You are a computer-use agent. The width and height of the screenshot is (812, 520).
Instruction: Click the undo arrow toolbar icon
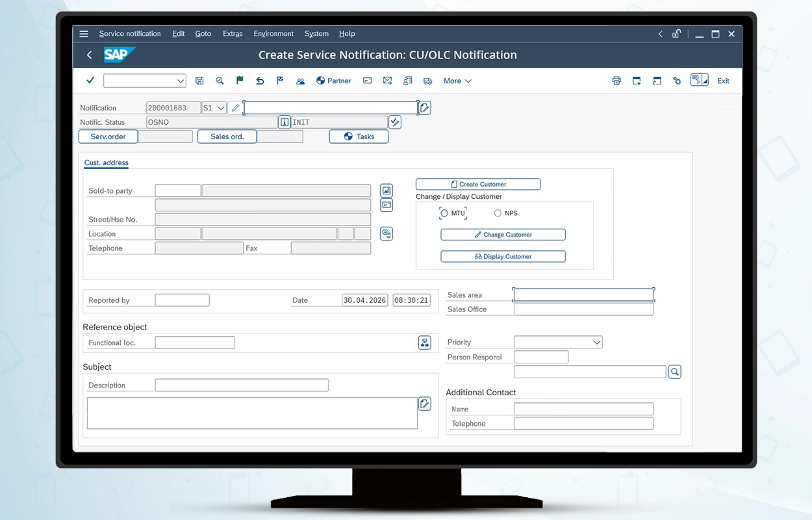(260, 81)
